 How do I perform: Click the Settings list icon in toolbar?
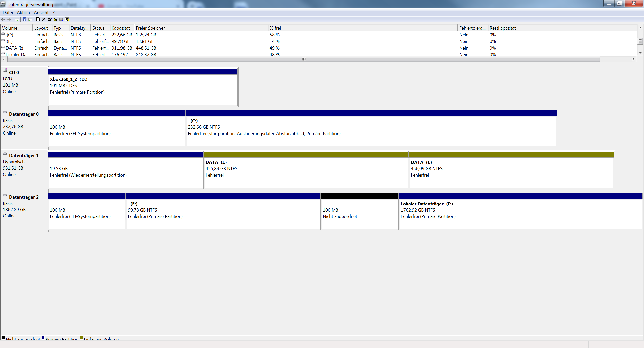pyautogui.click(x=67, y=19)
